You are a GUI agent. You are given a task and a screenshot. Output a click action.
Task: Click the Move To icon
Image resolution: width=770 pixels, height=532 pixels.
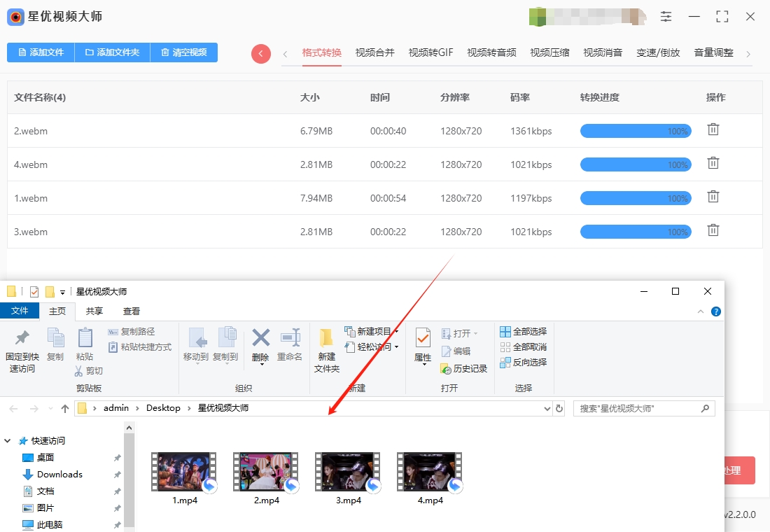197,339
